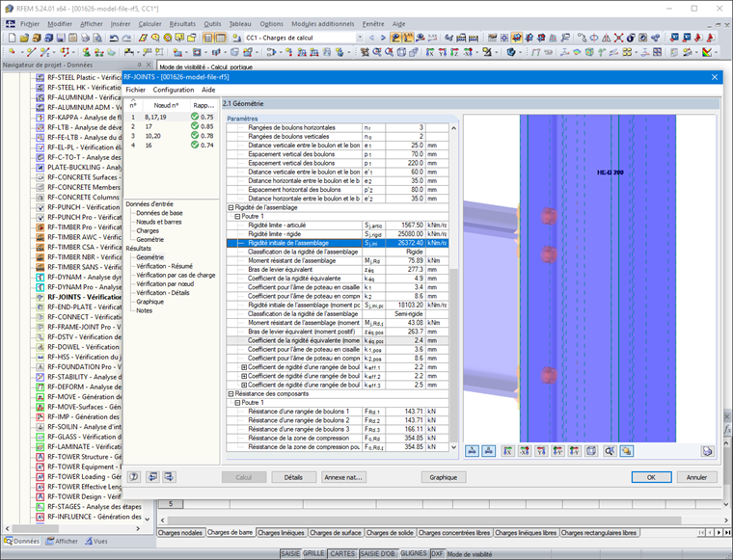Image resolution: width=733 pixels, height=560 pixels.
Task: Toggle GRILLE in the status bar
Action: (x=313, y=553)
